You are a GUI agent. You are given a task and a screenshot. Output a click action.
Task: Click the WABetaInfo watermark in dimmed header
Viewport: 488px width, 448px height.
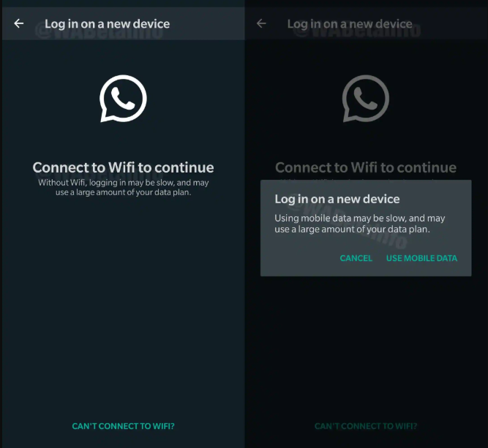(x=357, y=31)
